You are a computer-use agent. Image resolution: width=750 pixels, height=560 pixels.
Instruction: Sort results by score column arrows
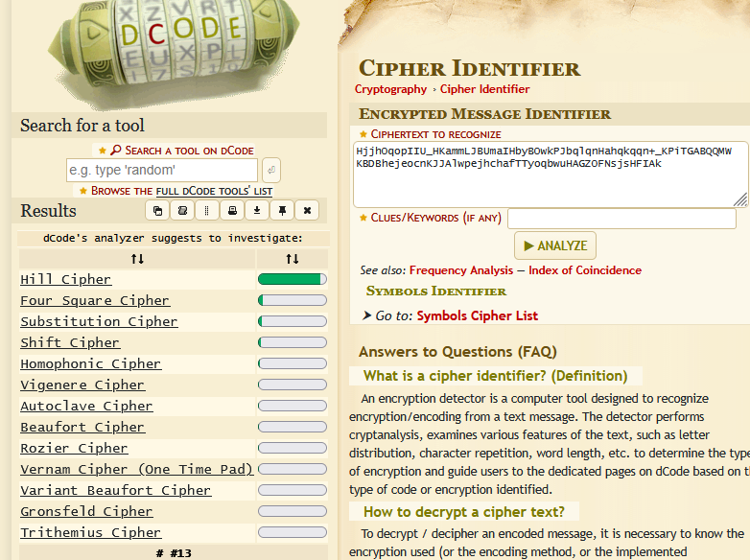293,259
